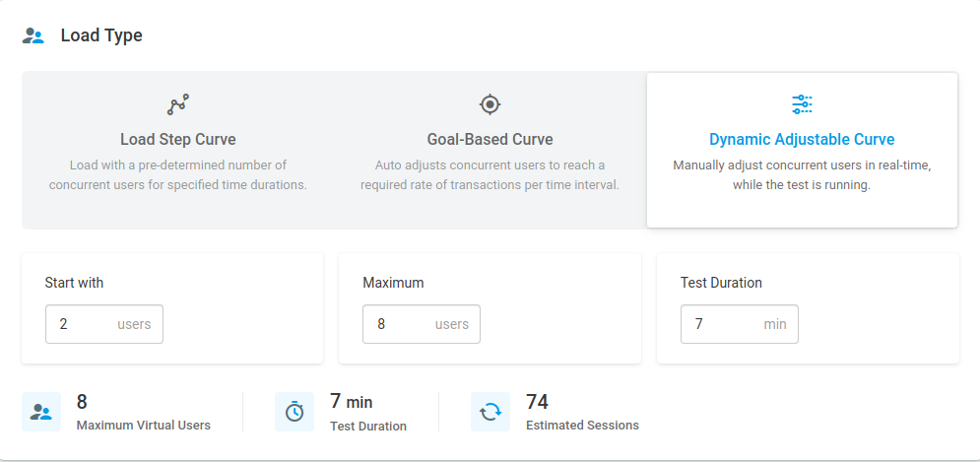Click the Goal-Based Curve description text
980x462 pixels.
pos(490,175)
